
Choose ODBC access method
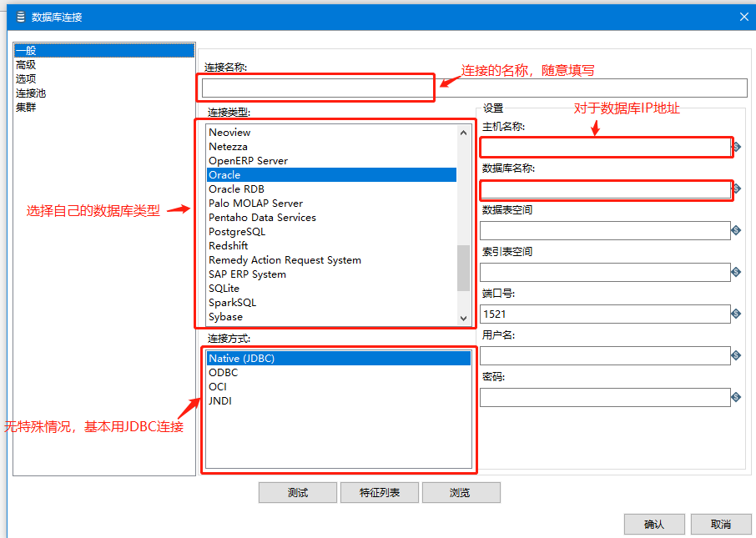click(x=339, y=372)
